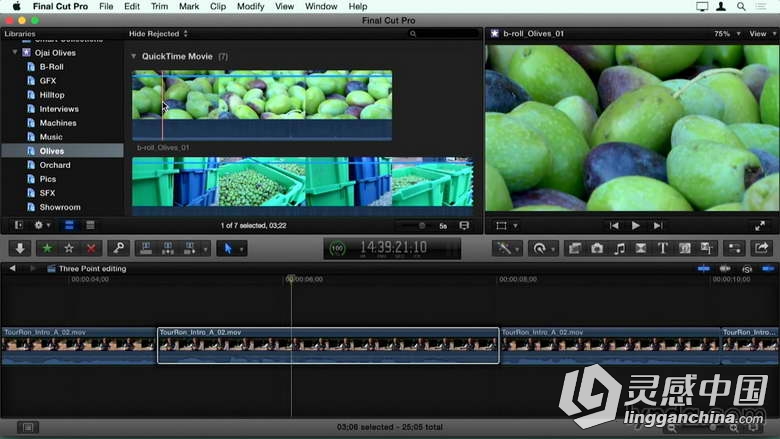Show the Themes browser
Viewport: 780px width, 439px height.
click(706, 248)
